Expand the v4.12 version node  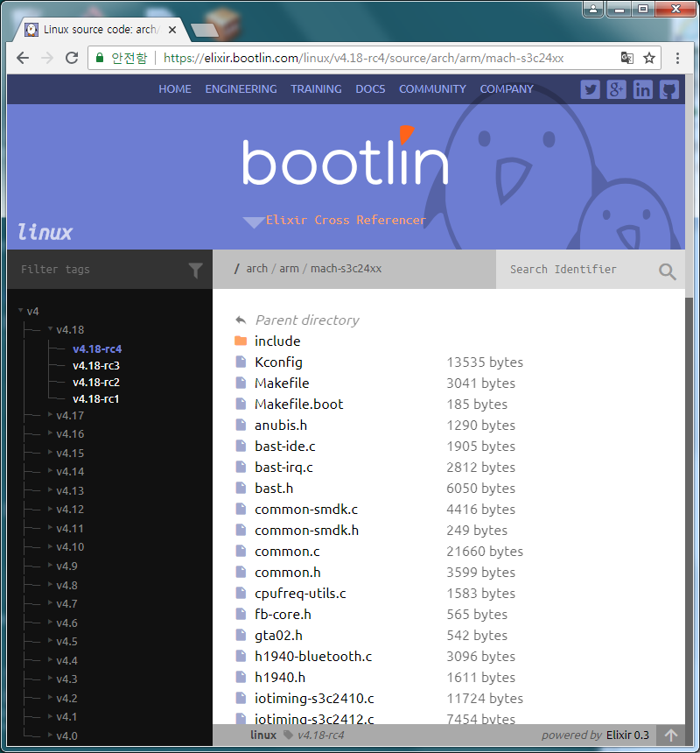click(51, 509)
